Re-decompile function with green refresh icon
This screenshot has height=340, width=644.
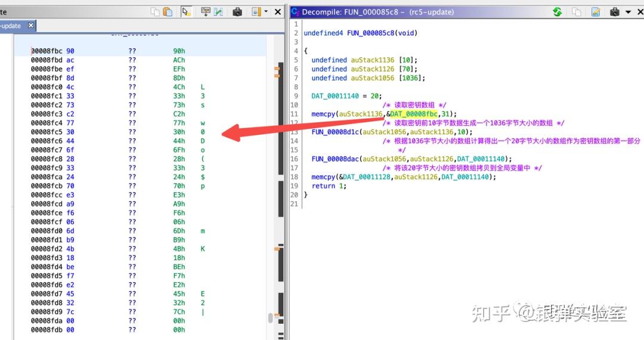[558, 12]
